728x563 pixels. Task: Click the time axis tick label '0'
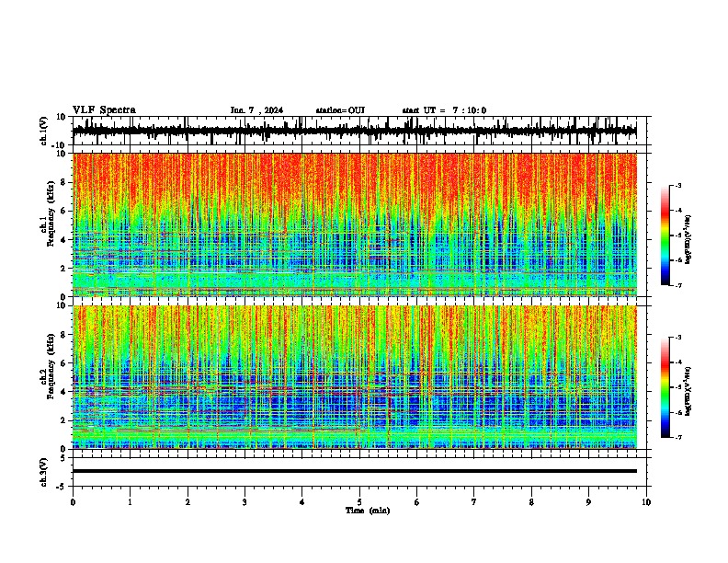click(x=73, y=502)
